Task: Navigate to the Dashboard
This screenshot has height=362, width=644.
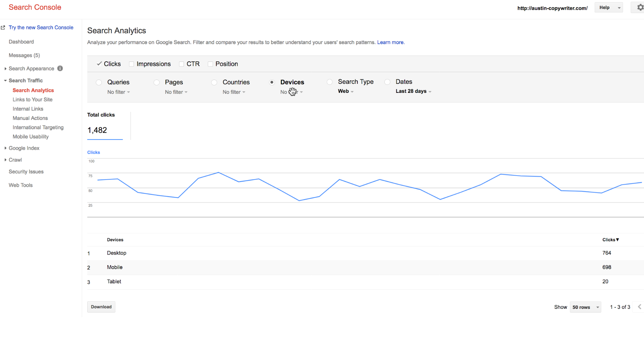Action: click(21, 42)
